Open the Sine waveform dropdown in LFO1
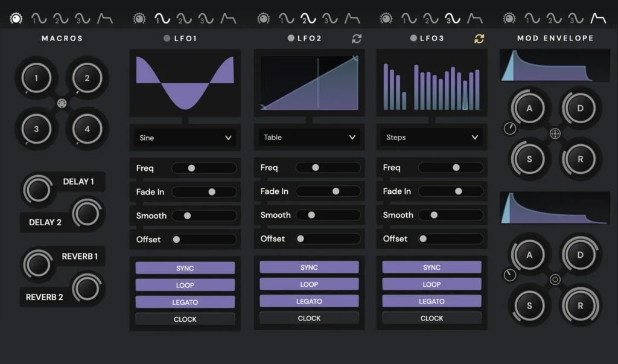Viewport: 618px width, 364px height. tap(185, 138)
